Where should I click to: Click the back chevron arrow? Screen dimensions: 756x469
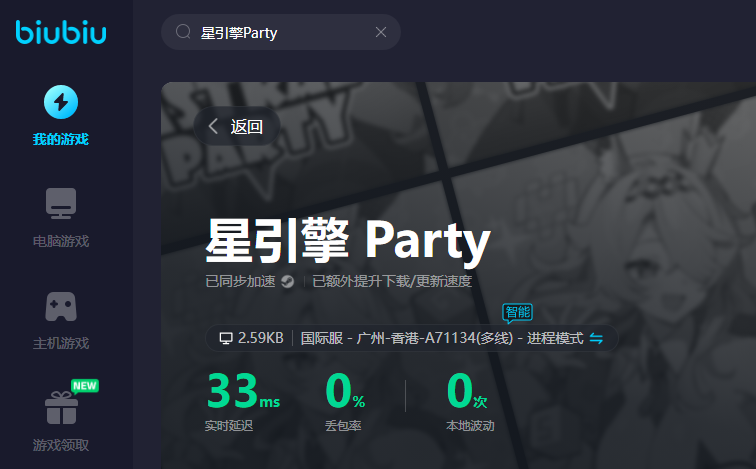[213, 127]
